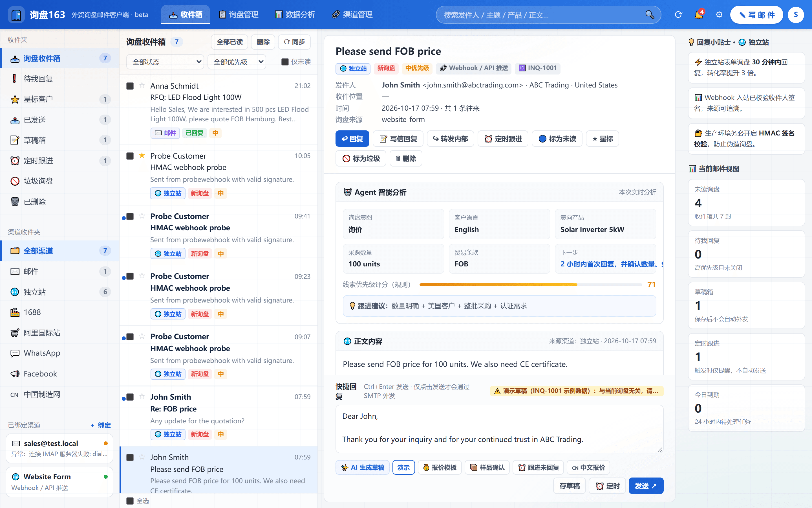Switch to 收件箱 tab
812x508 pixels.
186,15
